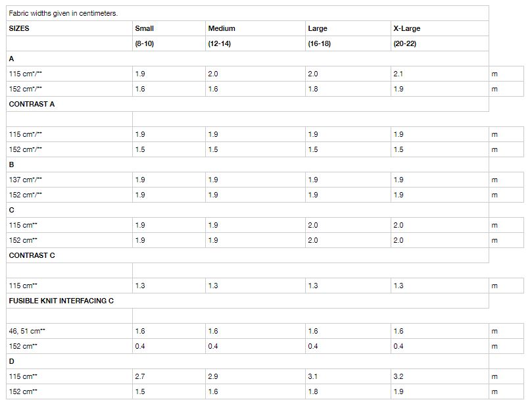Click the (12-14) size range cell
532x402 pixels.
point(220,44)
